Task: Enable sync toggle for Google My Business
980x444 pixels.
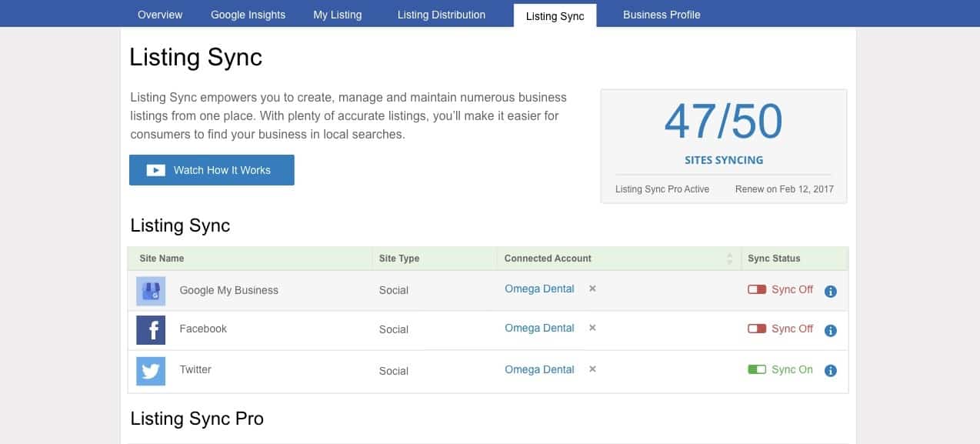Action: 757,289
